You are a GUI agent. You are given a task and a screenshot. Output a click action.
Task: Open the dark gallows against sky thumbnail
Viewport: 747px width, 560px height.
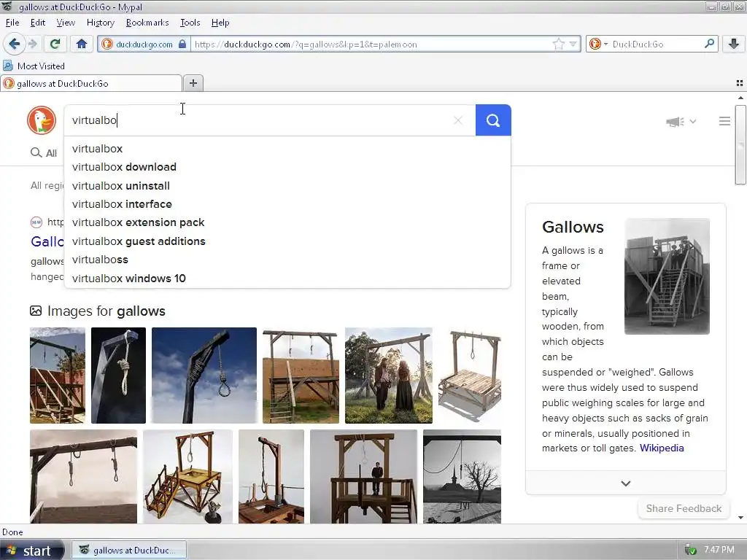click(x=204, y=376)
